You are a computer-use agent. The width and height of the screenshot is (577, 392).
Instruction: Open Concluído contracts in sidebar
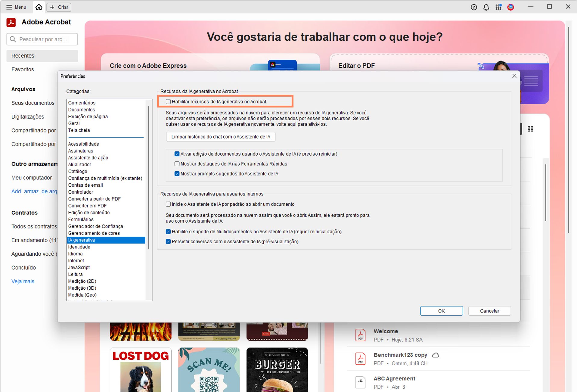coord(23,268)
